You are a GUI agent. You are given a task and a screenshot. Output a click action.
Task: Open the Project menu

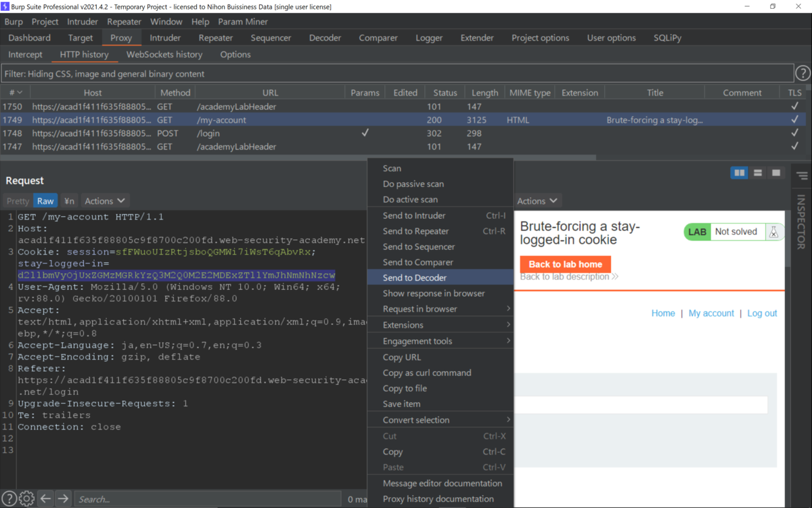[x=45, y=22]
